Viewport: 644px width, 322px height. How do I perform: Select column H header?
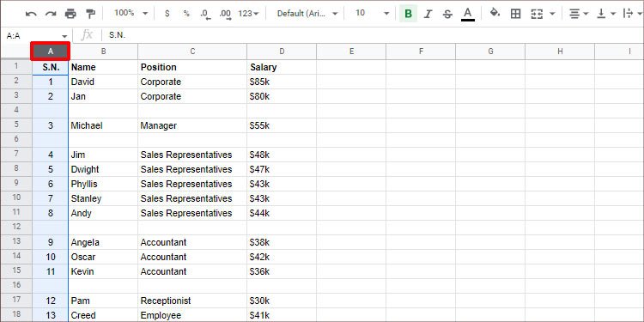click(559, 52)
